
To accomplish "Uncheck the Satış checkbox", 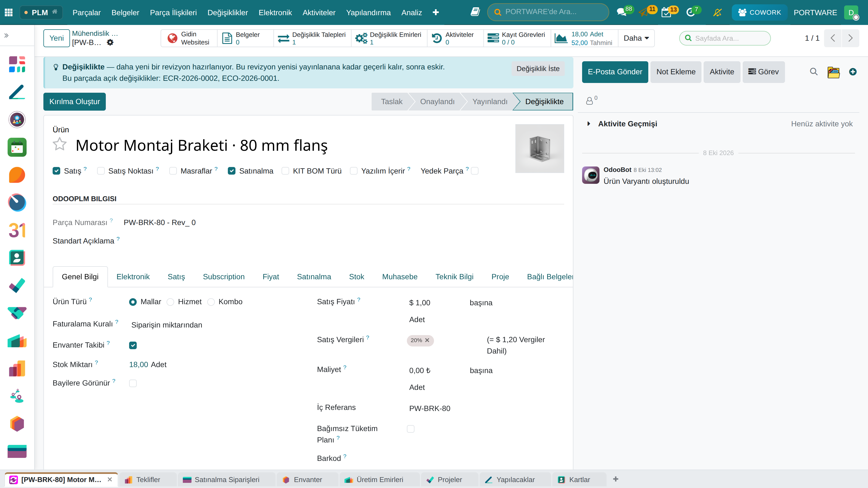I will 56,171.
